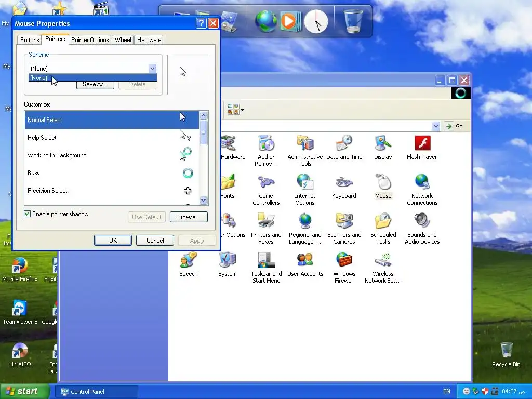532x399 pixels.
Task: Click the Browse... button
Action: tap(189, 217)
